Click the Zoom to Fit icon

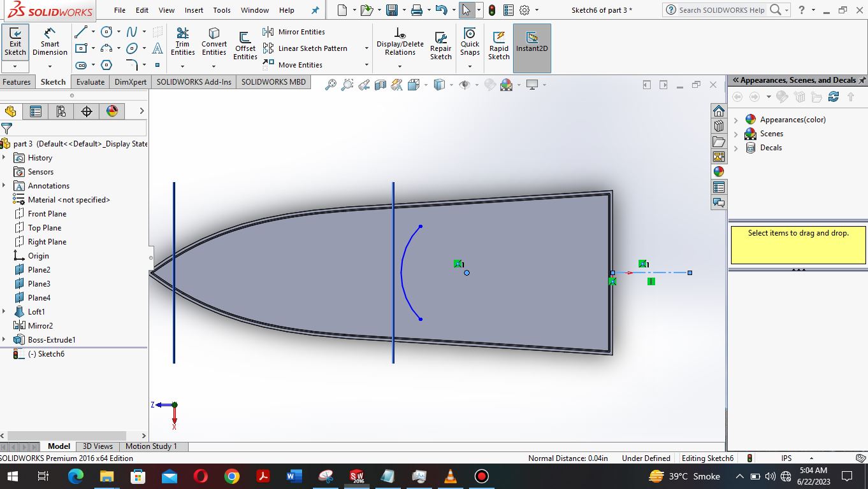(330, 85)
